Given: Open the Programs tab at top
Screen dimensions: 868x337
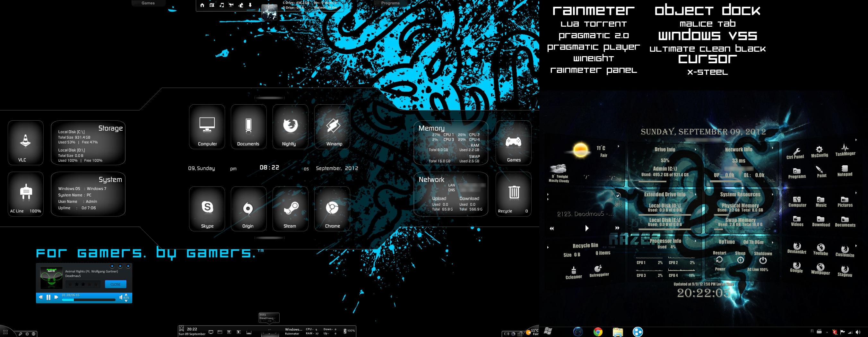Looking at the screenshot, I should pyautogui.click(x=390, y=3).
